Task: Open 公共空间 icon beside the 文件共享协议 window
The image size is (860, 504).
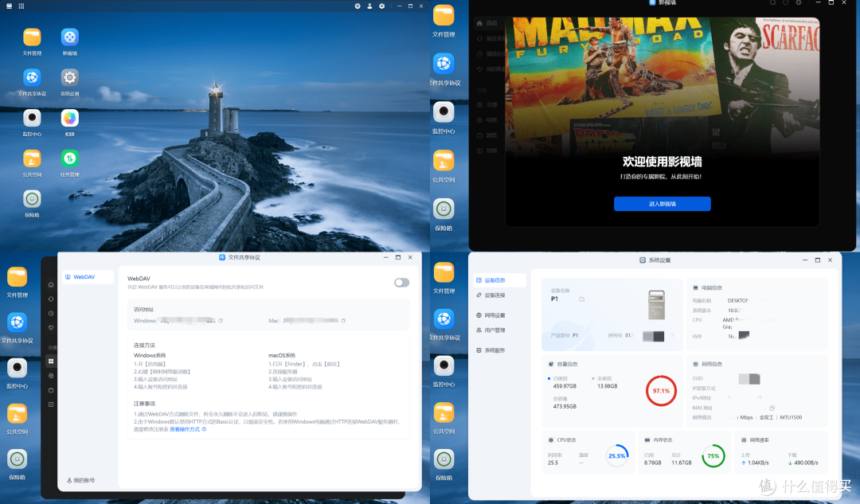Action: click(x=17, y=414)
